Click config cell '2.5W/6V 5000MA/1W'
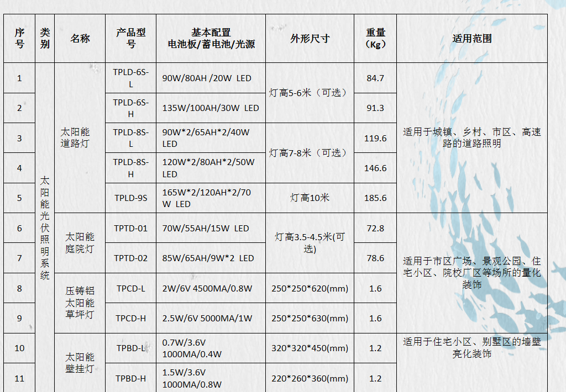Viewport: 566px width, 392px height. point(211,318)
